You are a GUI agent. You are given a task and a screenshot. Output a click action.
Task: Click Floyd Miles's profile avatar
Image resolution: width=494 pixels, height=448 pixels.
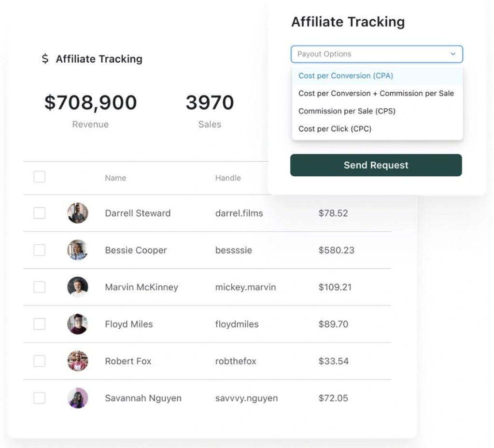point(77,324)
